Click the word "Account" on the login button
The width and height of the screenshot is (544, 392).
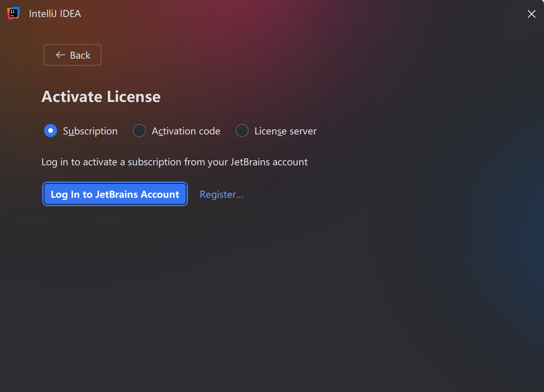160,194
